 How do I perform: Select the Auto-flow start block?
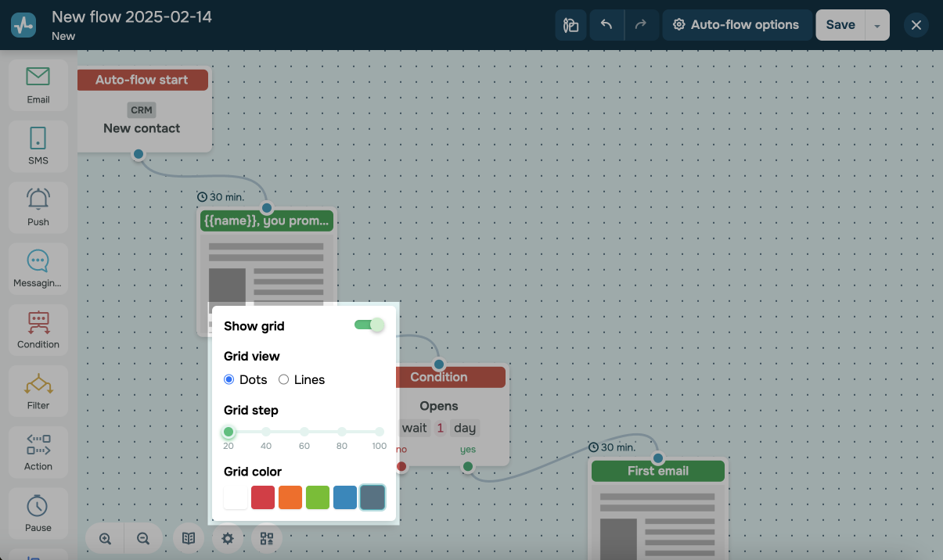(142, 109)
